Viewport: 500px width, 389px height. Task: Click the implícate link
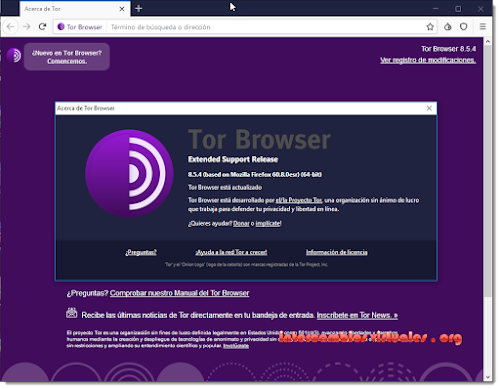(268, 224)
